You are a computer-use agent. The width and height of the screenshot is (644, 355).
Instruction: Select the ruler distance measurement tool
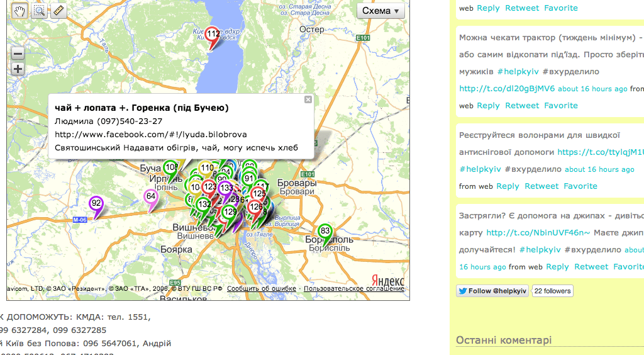(58, 11)
